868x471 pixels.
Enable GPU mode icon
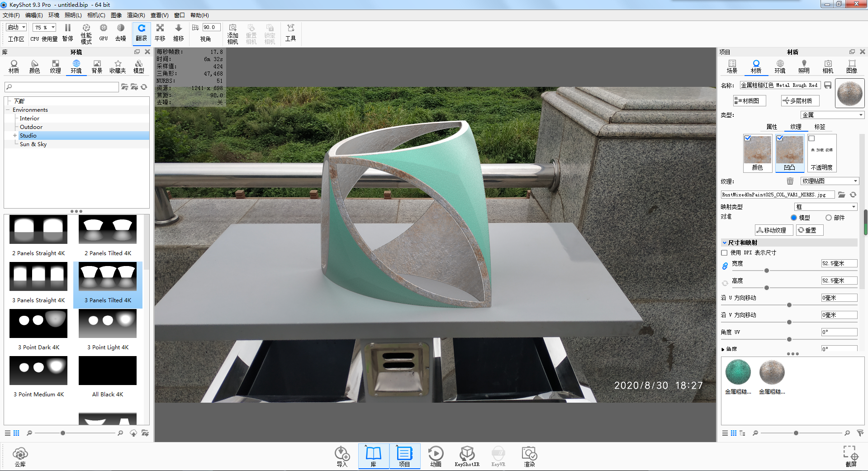click(x=104, y=33)
